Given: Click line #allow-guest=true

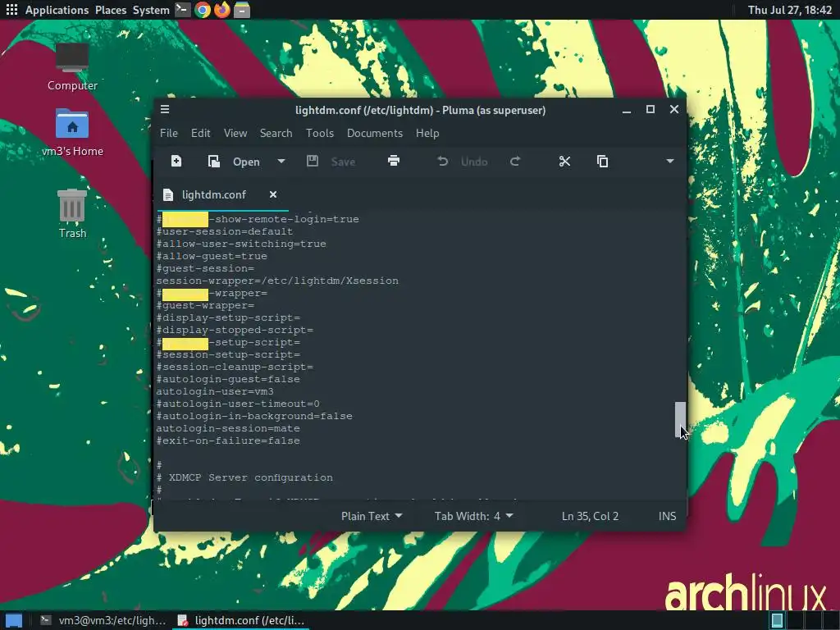Looking at the screenshot, I should [x=212, y=256].
